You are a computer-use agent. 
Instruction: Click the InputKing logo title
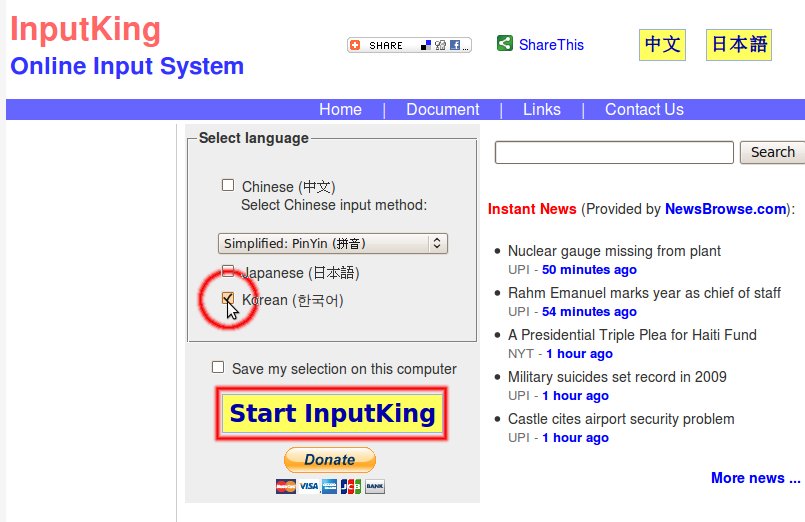point(85,30)
